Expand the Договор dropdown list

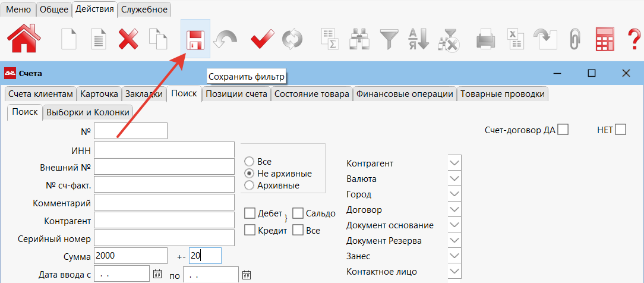coord(454,210)
